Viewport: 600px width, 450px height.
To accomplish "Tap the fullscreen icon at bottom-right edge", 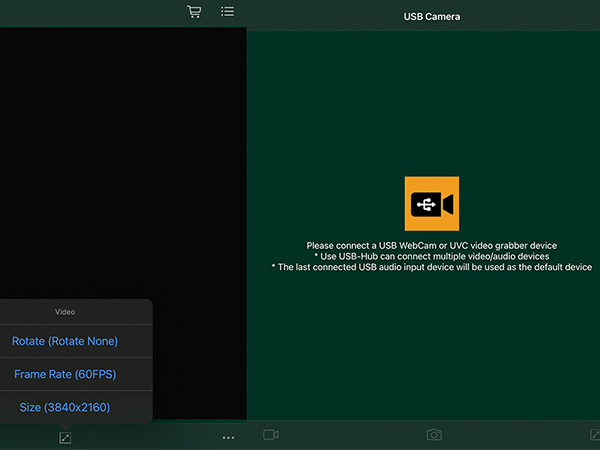I will tap(595, 435).
